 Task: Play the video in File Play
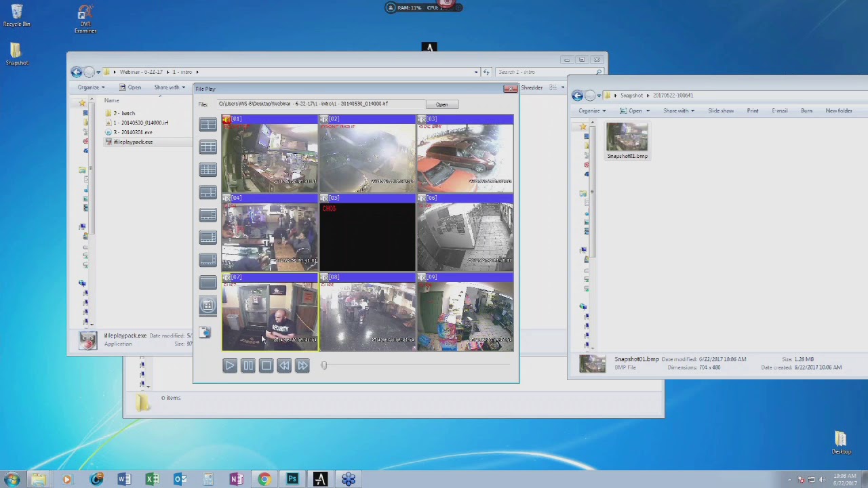[229, 366]
